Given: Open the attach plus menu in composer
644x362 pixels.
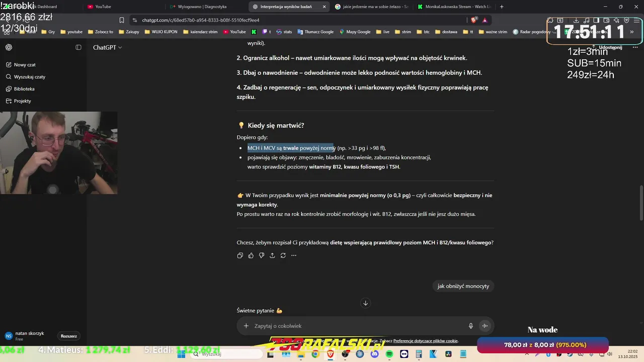Looking at the screenshot, I should point(246,326).
